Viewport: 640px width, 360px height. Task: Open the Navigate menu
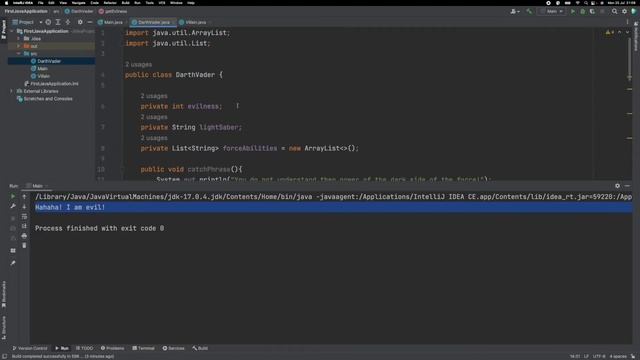pyautogui.click(x=78, y=3)
